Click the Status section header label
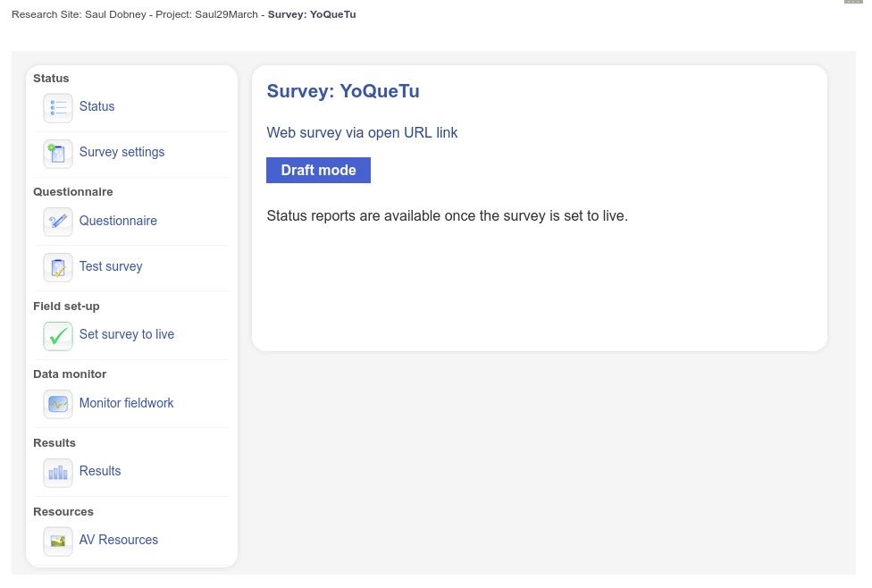The width and height of the screenshot is (872, 588). (51, 79)
